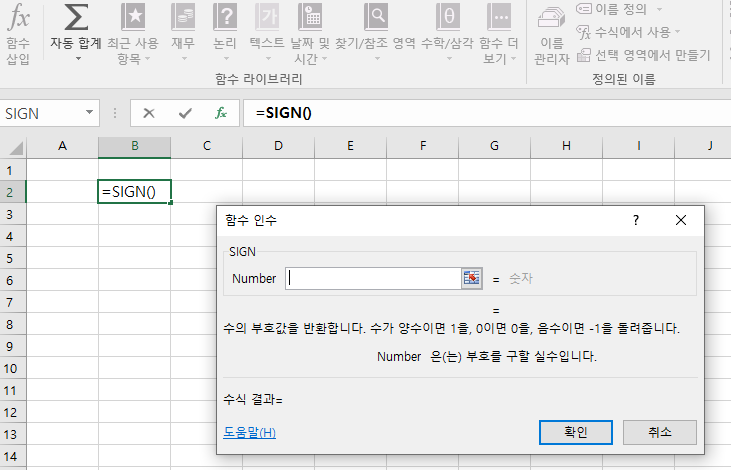
Task: Click the collapse dialog icon beside Number field
Action: pyautogui.click(x=471, y=279)
